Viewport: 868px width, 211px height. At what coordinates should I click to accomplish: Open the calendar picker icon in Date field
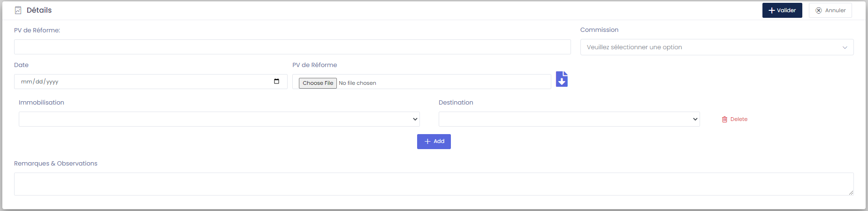[277, 82]
